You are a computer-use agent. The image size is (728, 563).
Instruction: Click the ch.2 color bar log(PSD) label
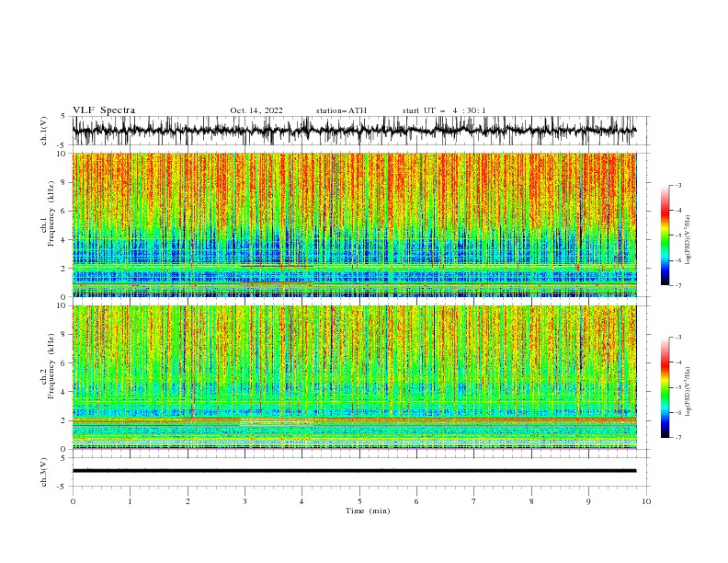point(688,392)
